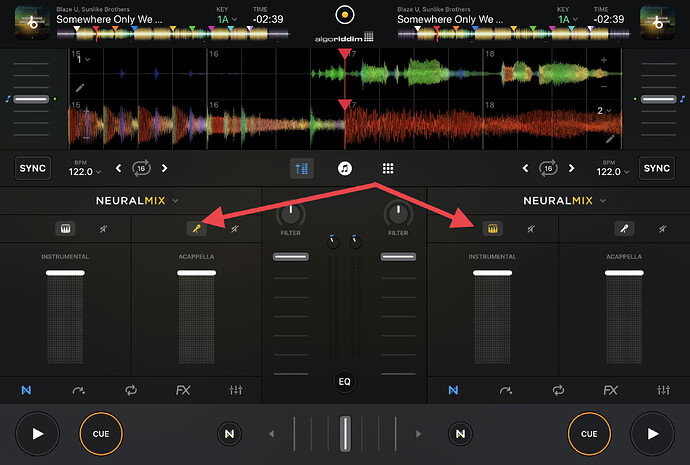
Task: Tap right deck CUE button
Action: [589, 434]
